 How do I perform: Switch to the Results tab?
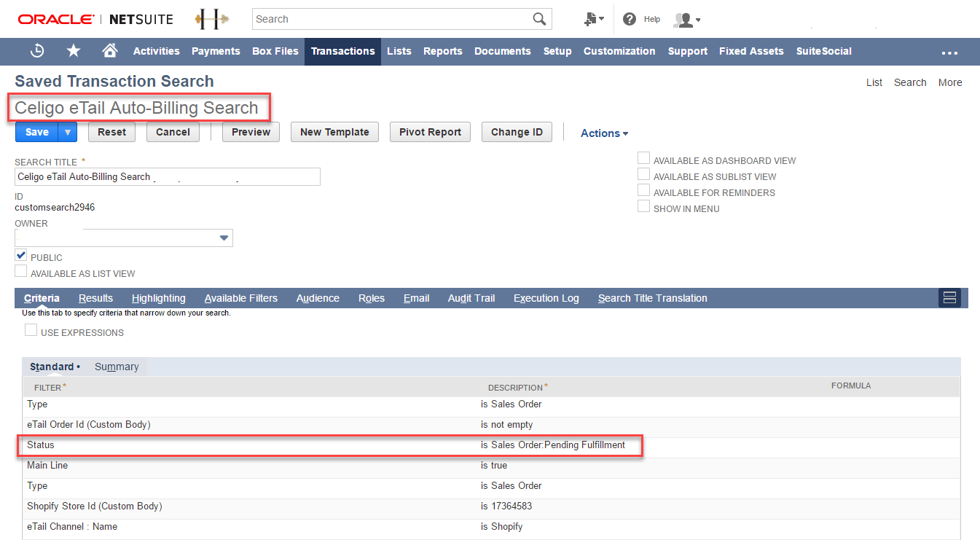tap(95, 298)
